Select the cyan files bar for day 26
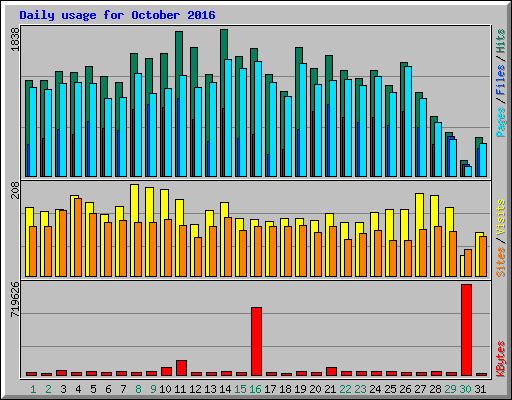Image resolution: width=512 pixels, height=400 pixels. (408, 121)
